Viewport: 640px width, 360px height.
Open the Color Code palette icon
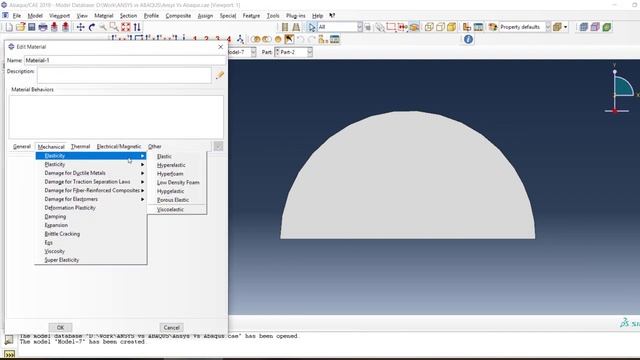493,27
